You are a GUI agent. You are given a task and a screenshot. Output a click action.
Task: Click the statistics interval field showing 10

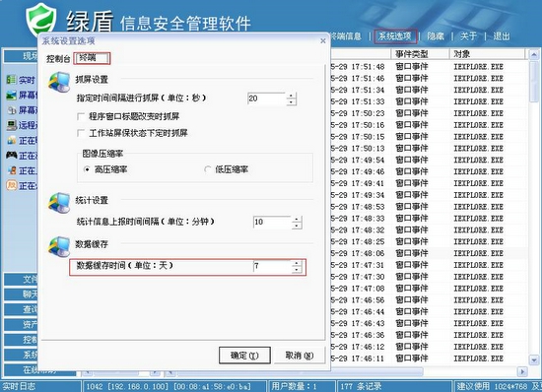coord(272,223)
